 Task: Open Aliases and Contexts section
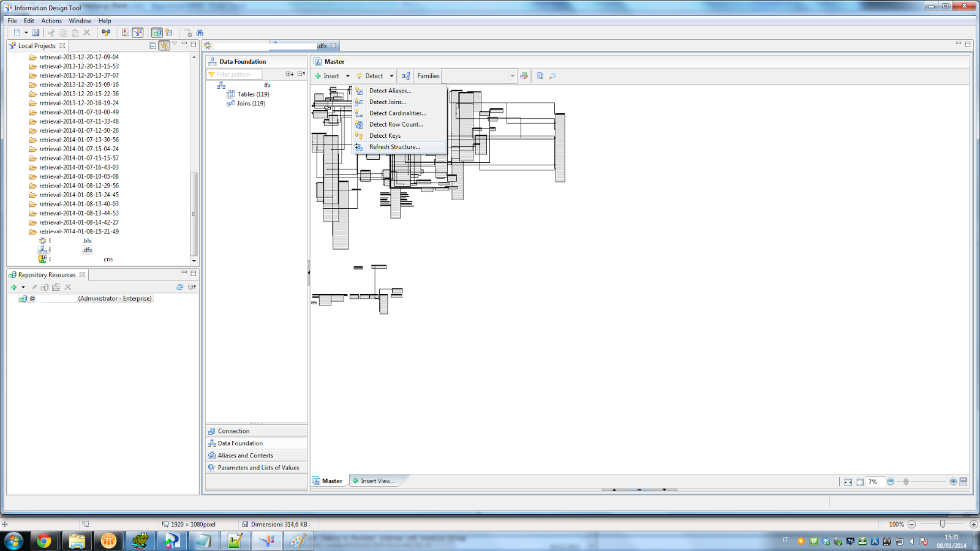pos(256,455)
